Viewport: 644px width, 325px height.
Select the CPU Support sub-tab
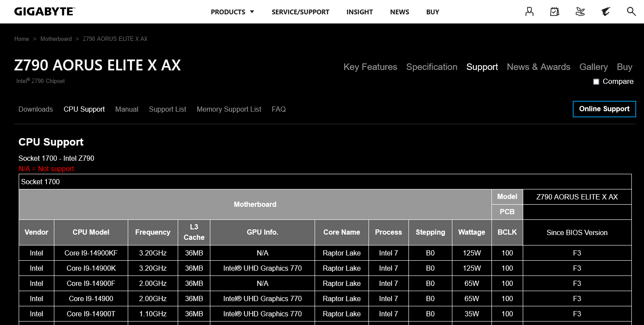pos(84,109)
